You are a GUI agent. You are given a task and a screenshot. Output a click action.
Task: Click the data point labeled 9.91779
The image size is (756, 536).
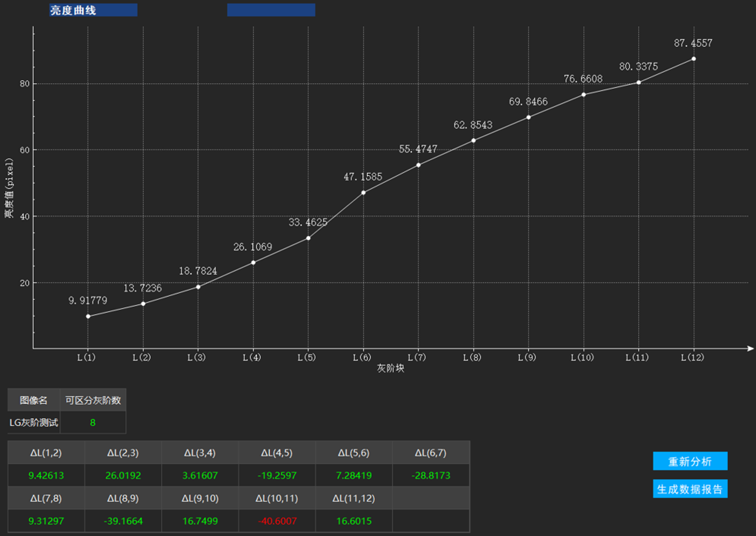coord(88,316)
